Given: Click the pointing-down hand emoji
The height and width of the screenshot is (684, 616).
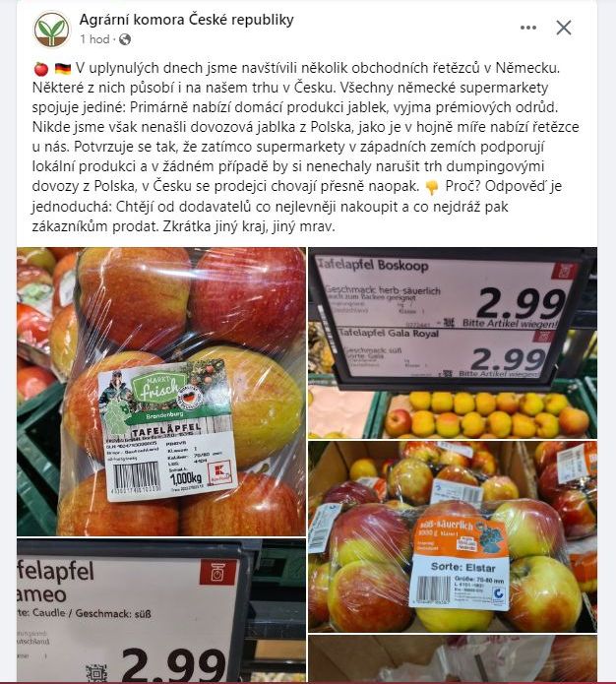Looking at the screenshot, I should point(431,188).
